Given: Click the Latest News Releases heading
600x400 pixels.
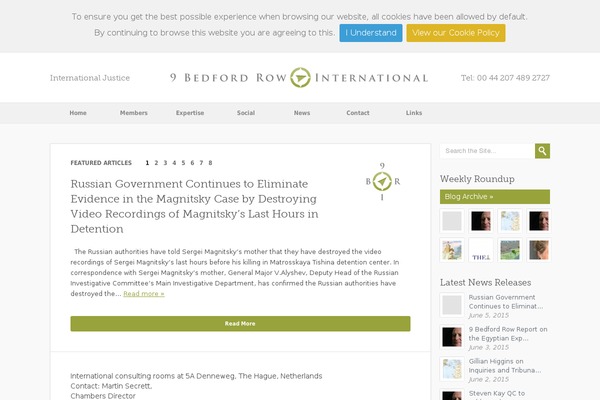Looking at the screenshot, I should coord(485,282).
